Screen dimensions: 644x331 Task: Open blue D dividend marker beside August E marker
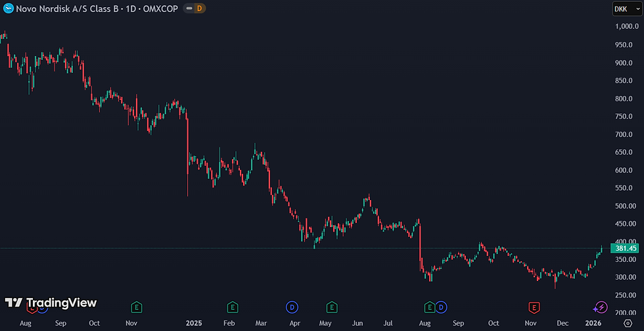pos(441,307)
